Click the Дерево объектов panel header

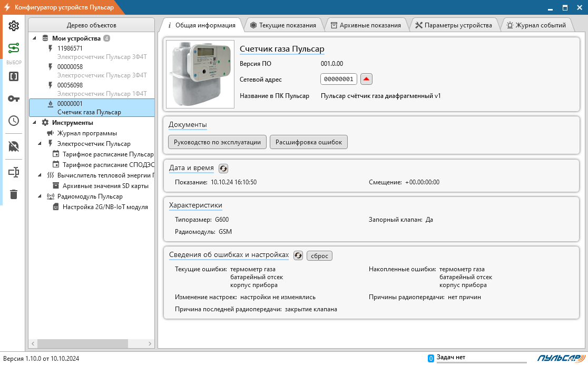[92, 25]
